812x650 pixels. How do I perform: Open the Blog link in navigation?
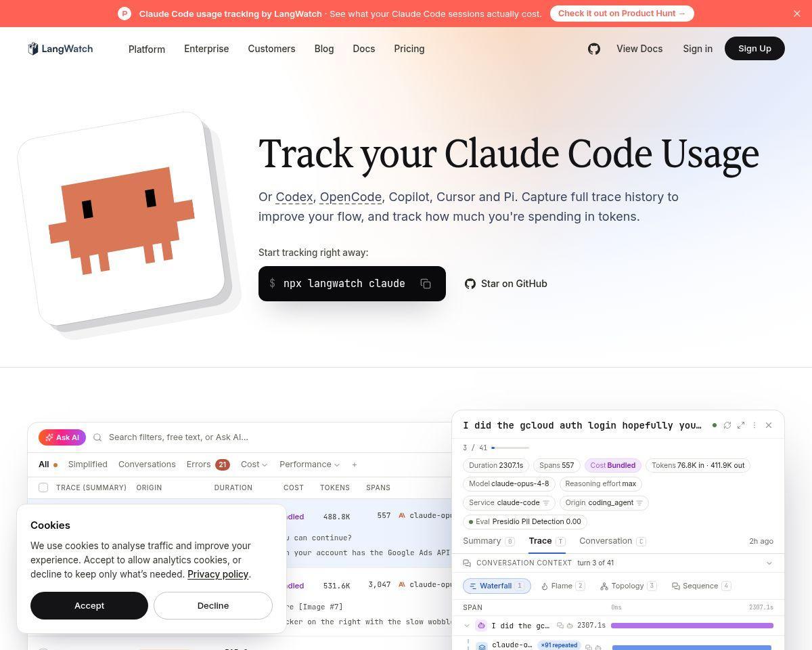click(324, 49)
